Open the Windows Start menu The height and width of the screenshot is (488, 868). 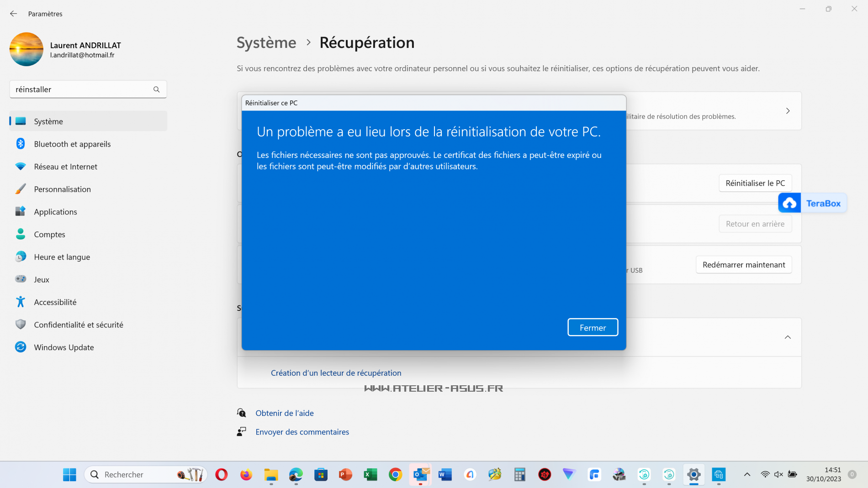click(69, 475)
